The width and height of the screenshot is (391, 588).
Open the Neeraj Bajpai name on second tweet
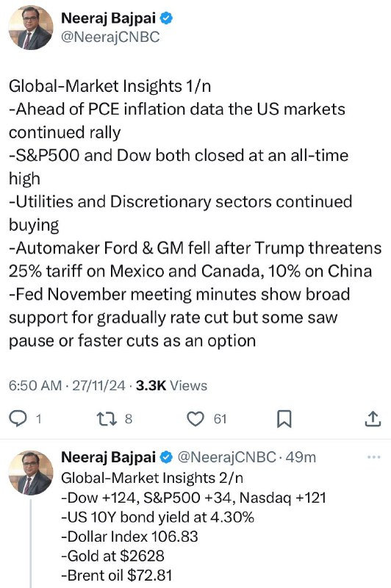[108, 457]
